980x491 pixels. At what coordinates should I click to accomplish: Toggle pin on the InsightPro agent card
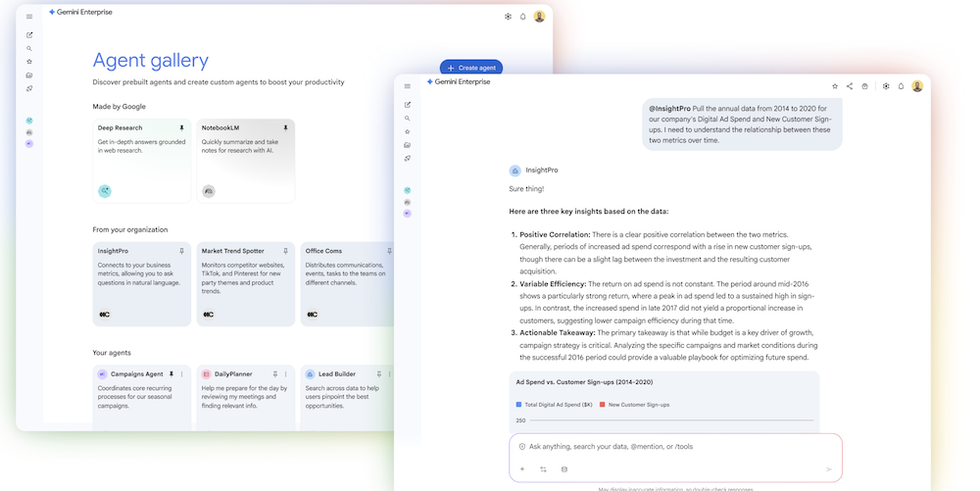(181, 251)
